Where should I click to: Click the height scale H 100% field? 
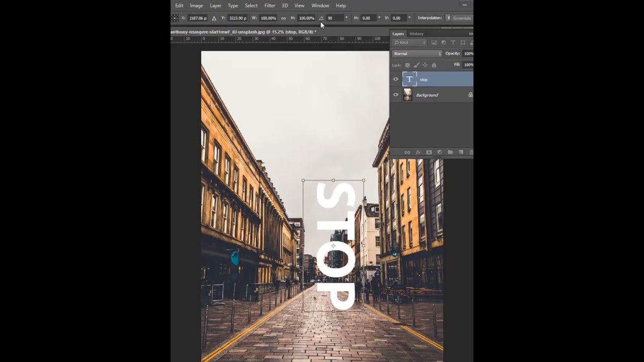pos(306,18)
